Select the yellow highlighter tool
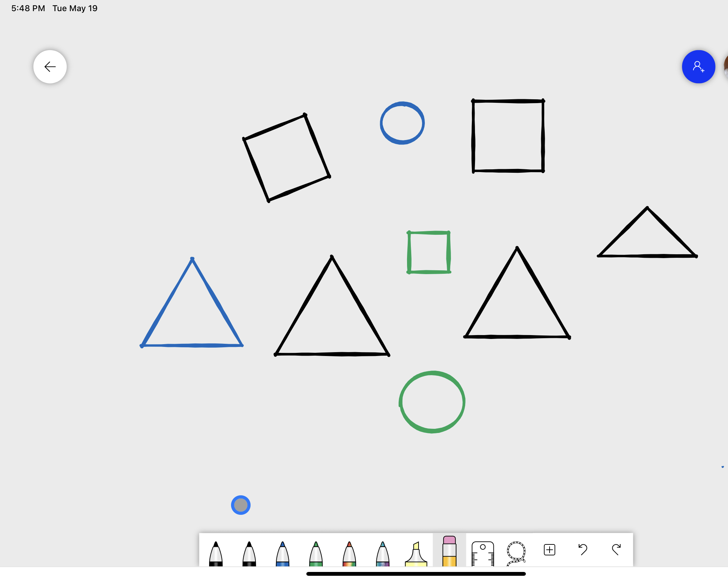The height and width of the screenshot is (581, 728). click(416, 553)
